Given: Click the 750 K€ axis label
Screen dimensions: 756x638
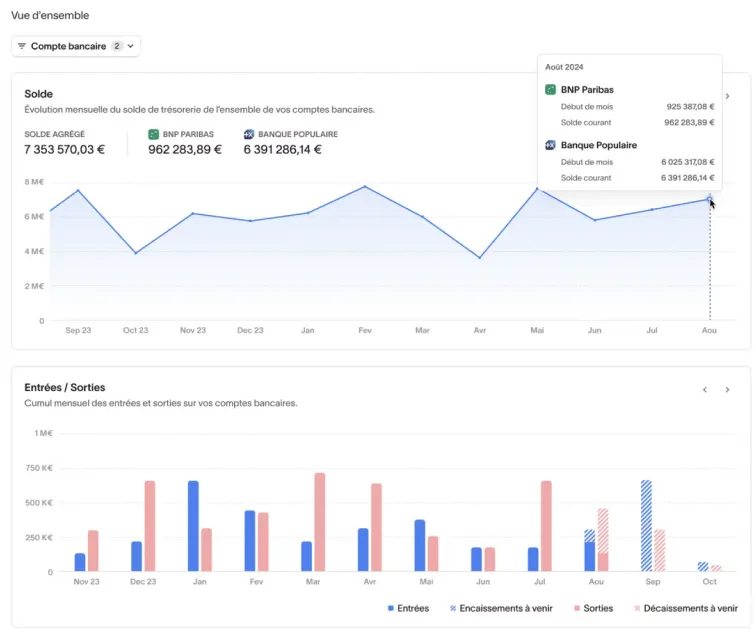Looking at the screenshot, I should pos(39,468).
